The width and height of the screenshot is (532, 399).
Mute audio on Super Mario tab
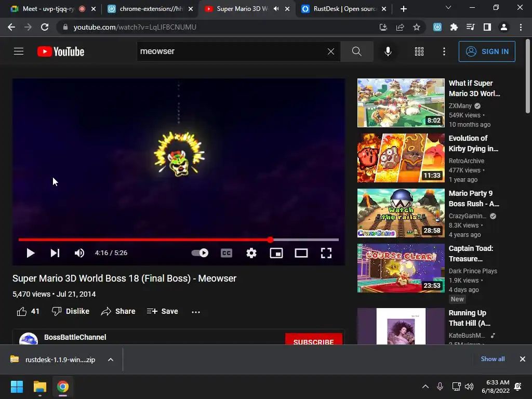(x=276, y=9)
